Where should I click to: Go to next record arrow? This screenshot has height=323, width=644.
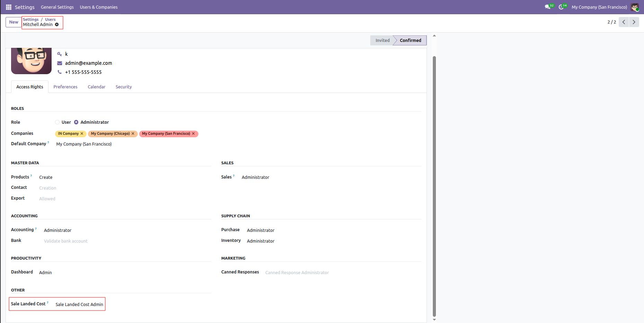[x=634, y=22]
